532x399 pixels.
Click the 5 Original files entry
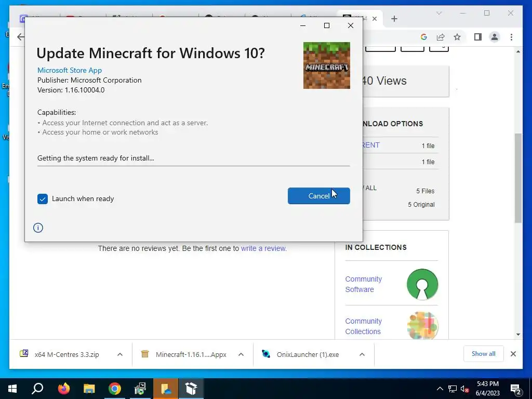tap(421, 205)
